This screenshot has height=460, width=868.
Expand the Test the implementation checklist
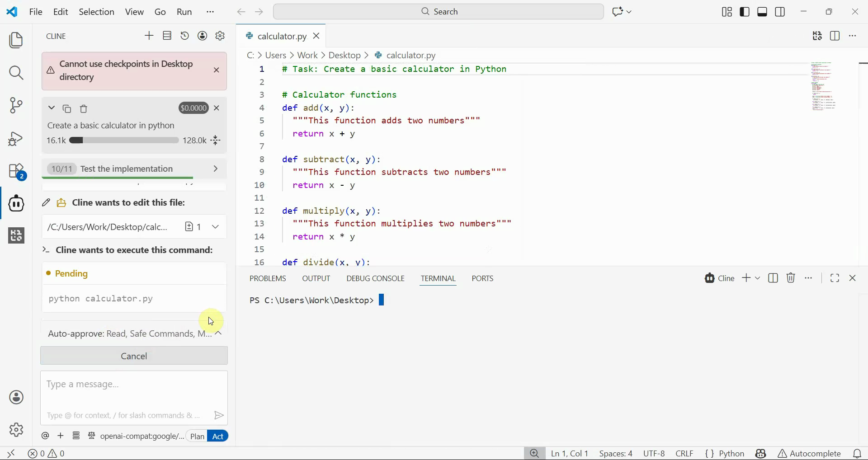(x=216, y=169)
